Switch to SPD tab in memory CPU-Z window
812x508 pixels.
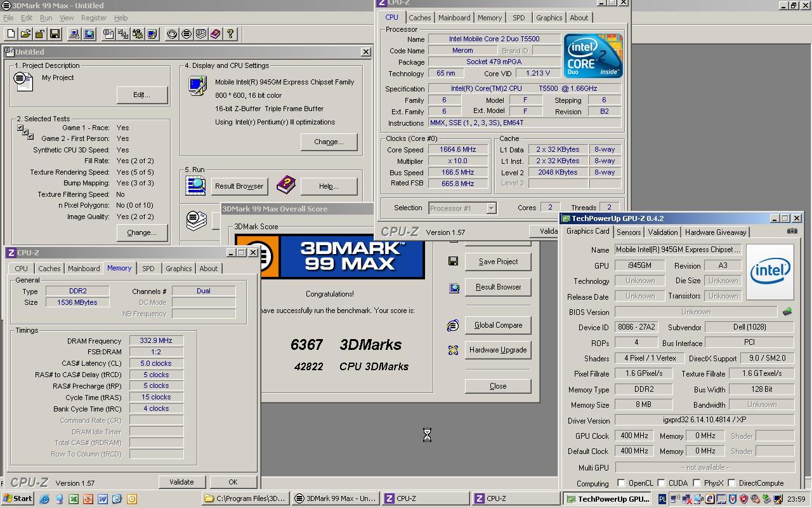pyautogui.click(x=148, y=269)
